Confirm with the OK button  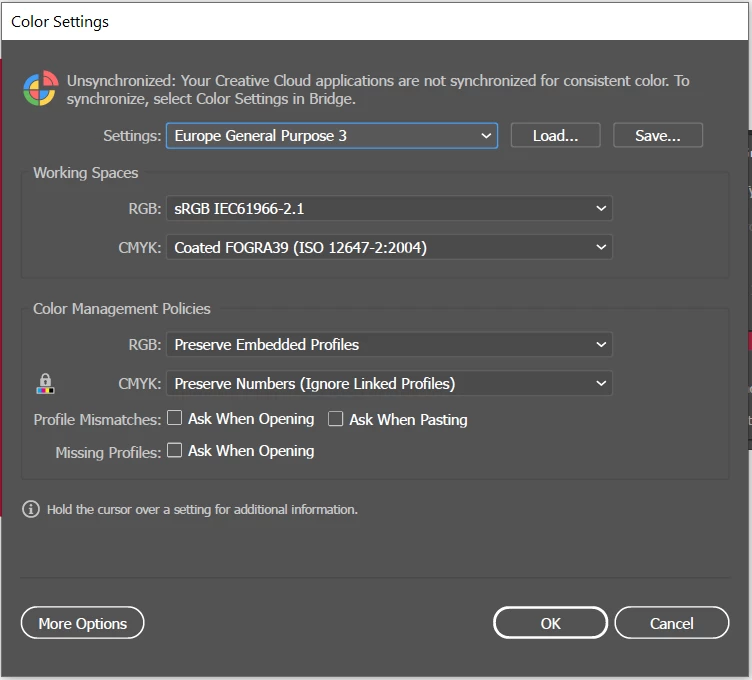pos(551,623)
